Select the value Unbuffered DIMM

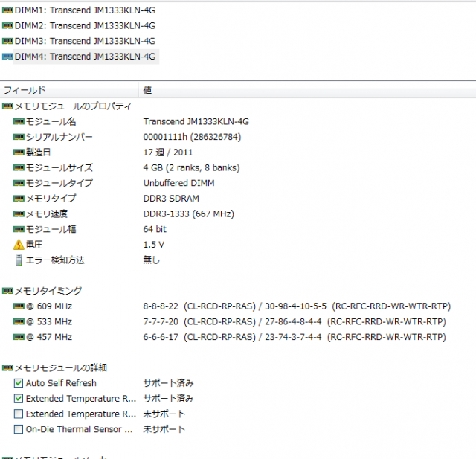pyautogui.click(x=178, y=183)
